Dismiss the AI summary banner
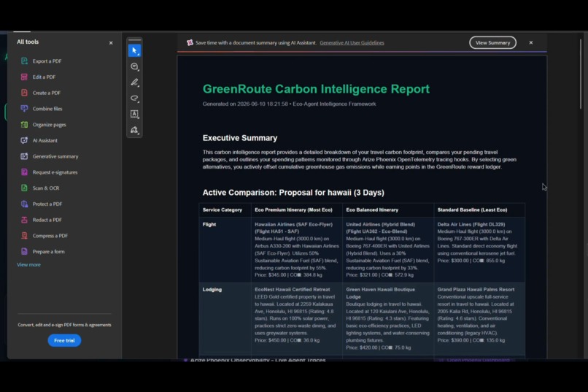Image resolution: width=588 pixels, height=392 pixels. pyautogui.click(x=531, y=42)
